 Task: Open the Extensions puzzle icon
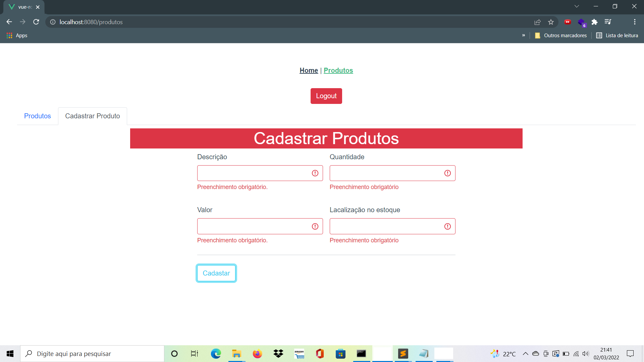click(595, 22)
